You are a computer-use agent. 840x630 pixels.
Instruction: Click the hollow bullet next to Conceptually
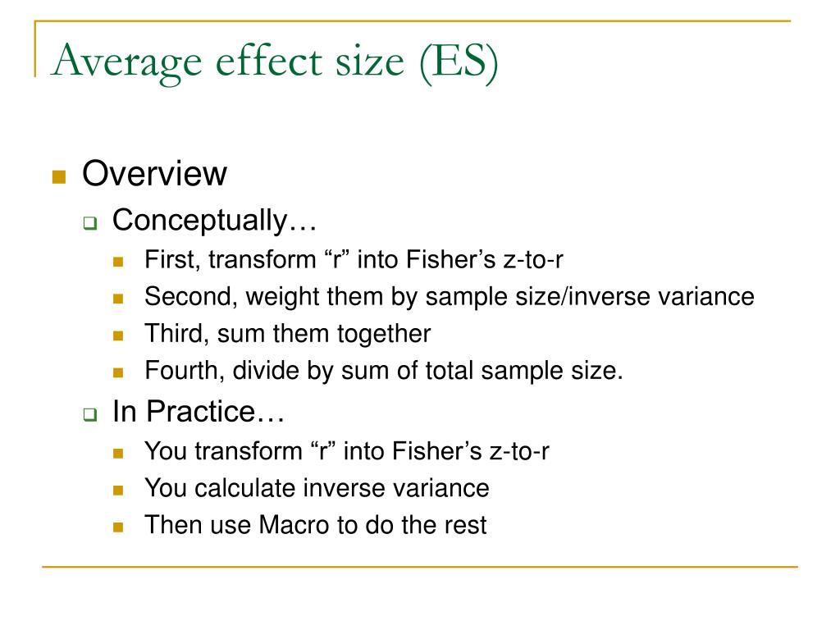point(90,222)
